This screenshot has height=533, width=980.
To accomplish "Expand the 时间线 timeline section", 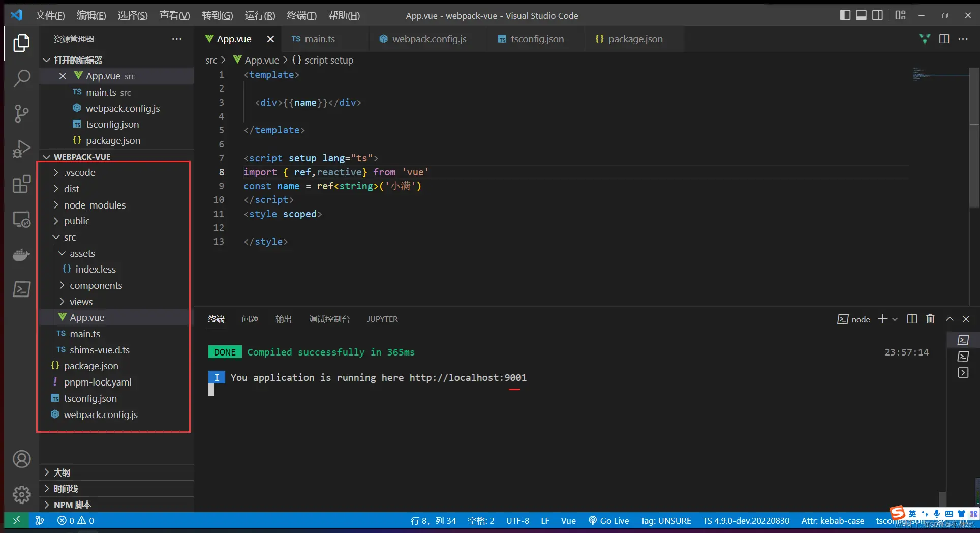I will pos(116,489).
